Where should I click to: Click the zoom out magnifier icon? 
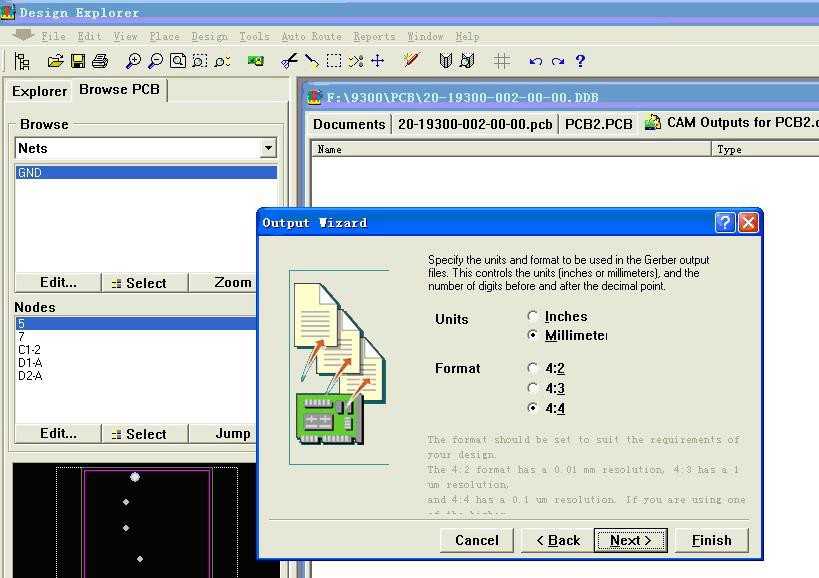pyautogui.click(x=155, y=61)
